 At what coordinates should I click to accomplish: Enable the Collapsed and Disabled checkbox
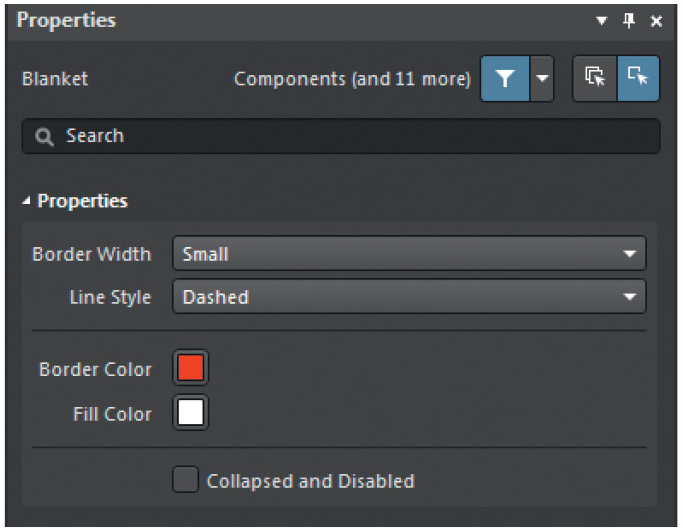click(185, 481)
